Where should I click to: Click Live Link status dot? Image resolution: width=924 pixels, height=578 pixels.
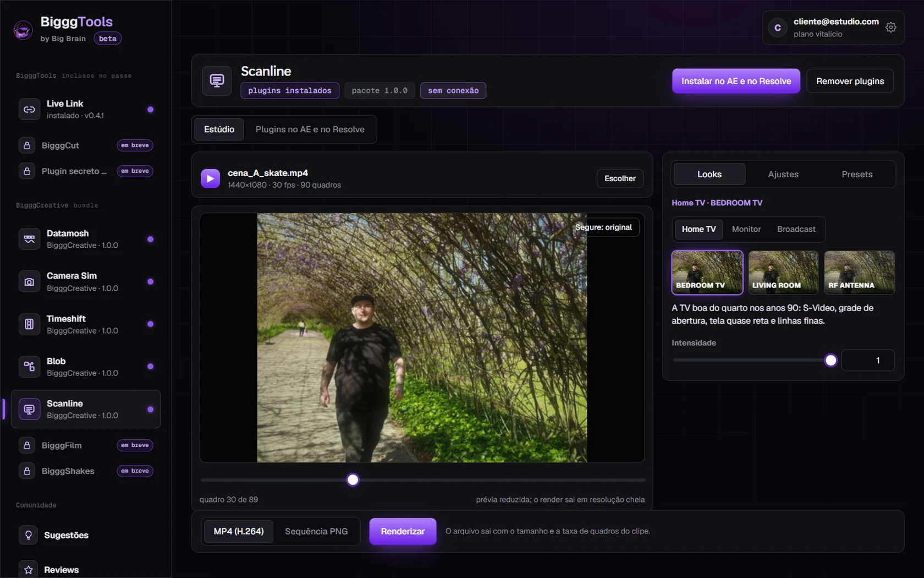pos(150,110)
